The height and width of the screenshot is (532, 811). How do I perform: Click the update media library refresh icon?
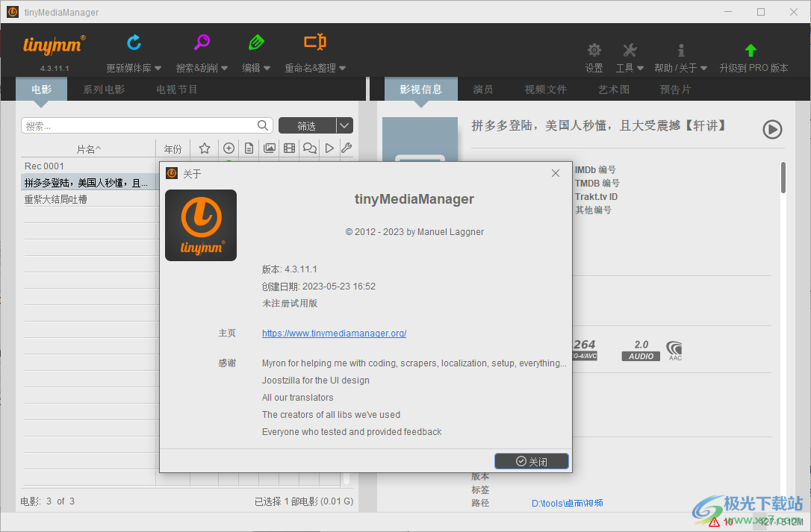click(x=134, y=43)
